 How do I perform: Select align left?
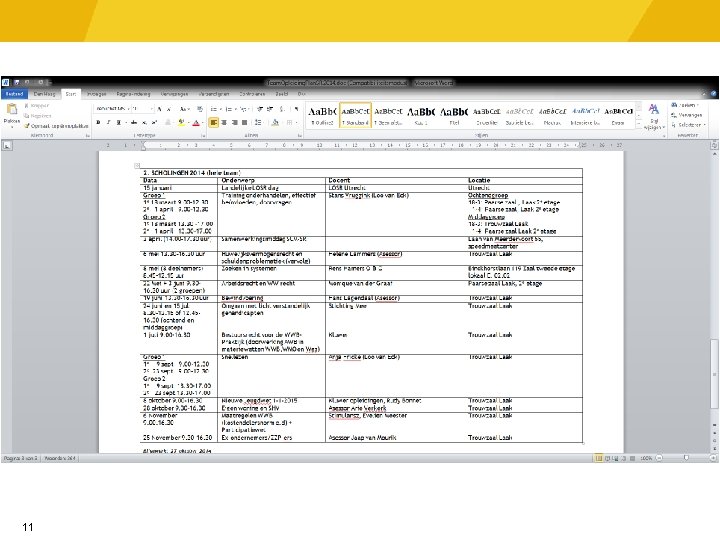coord(214,123)
